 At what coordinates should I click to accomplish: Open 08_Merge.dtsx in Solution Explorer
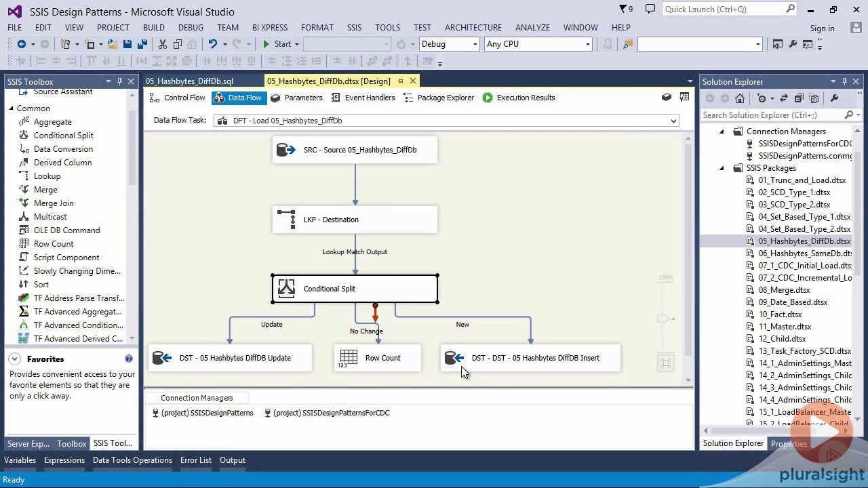[784, 290]
